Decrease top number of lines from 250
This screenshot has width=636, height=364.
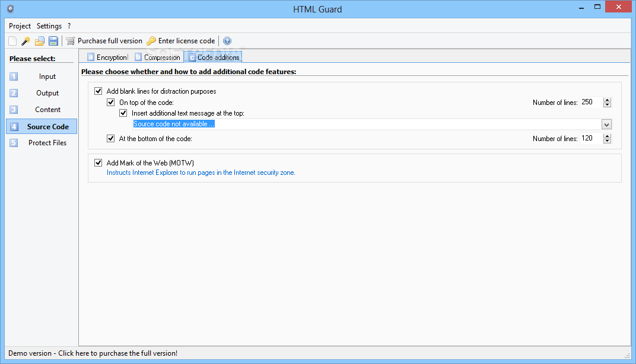point(607,105)
